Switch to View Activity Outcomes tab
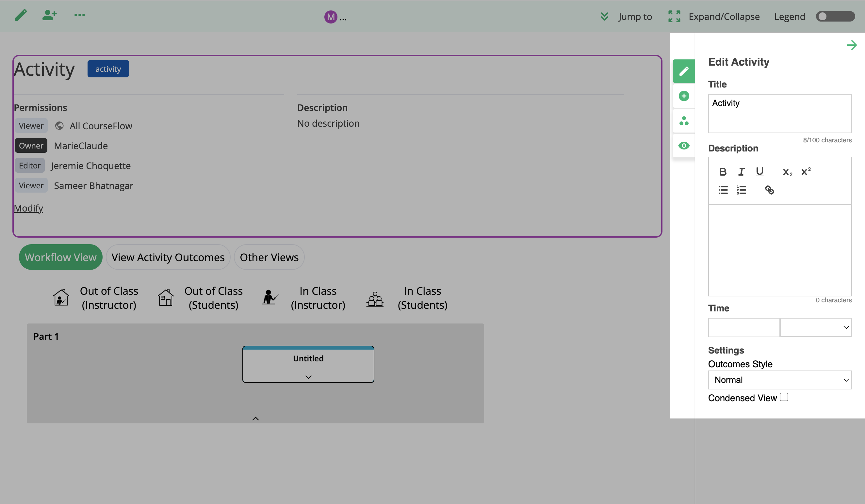Viewport: 865px width, 504px height. 168,257
